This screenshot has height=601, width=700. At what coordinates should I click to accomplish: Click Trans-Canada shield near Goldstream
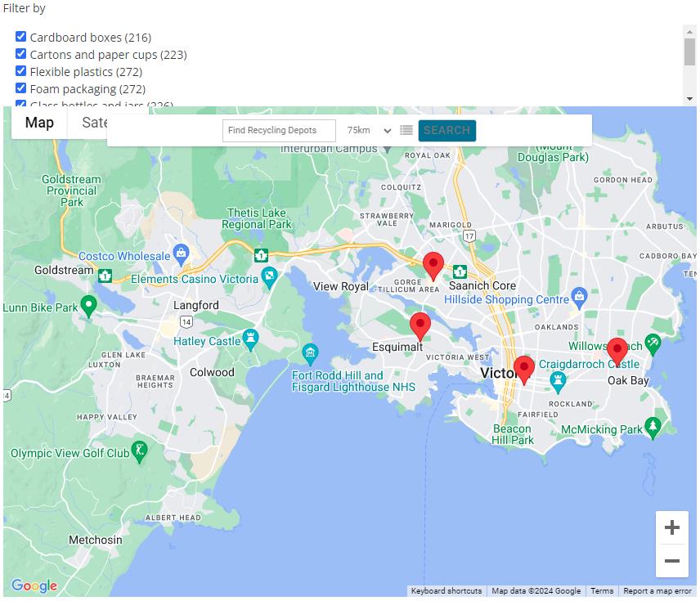(105, 276)
